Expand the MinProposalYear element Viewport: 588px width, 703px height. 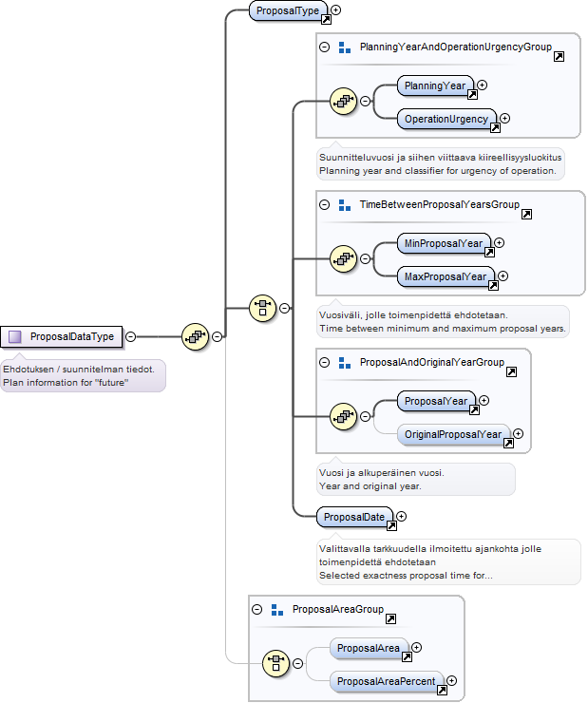coord(500,242)
